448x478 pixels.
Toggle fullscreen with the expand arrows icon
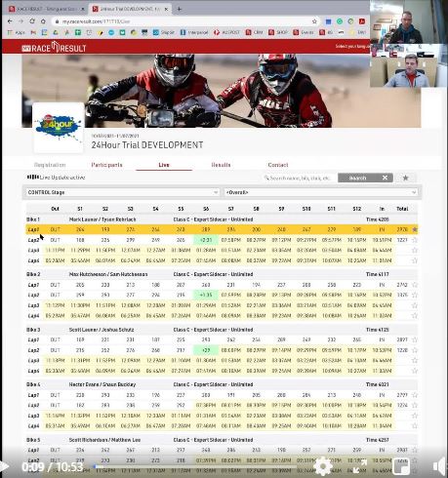click(360, 466)
